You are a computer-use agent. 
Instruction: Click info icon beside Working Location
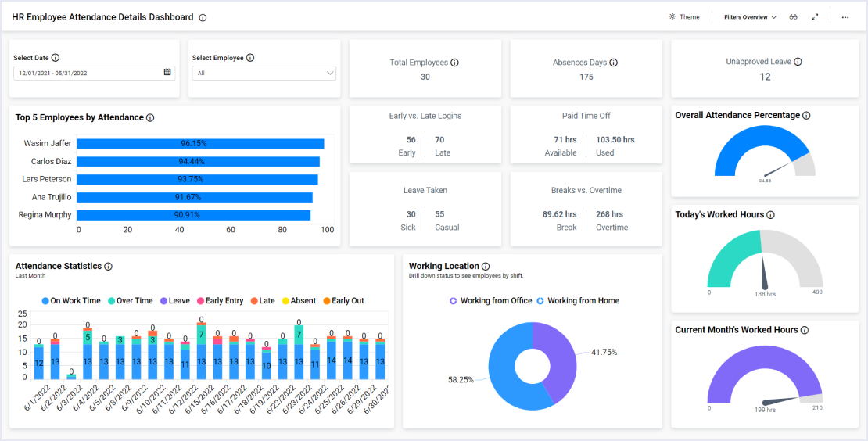486,267
